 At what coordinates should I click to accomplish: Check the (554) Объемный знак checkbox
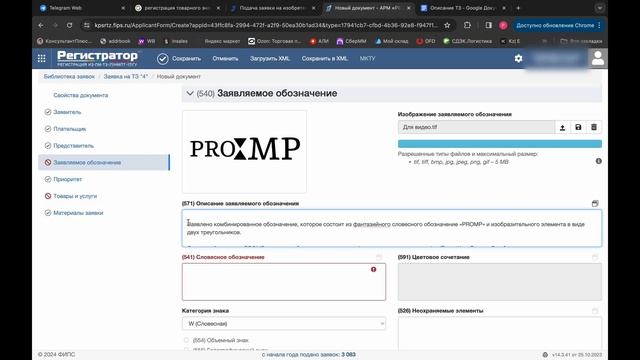tap(186, 340)
